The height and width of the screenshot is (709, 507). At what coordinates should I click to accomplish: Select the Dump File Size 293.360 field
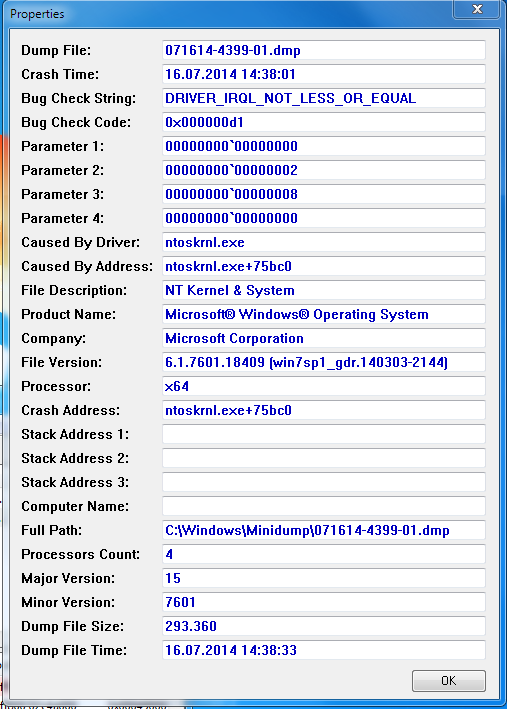click(x=324, y=626)
